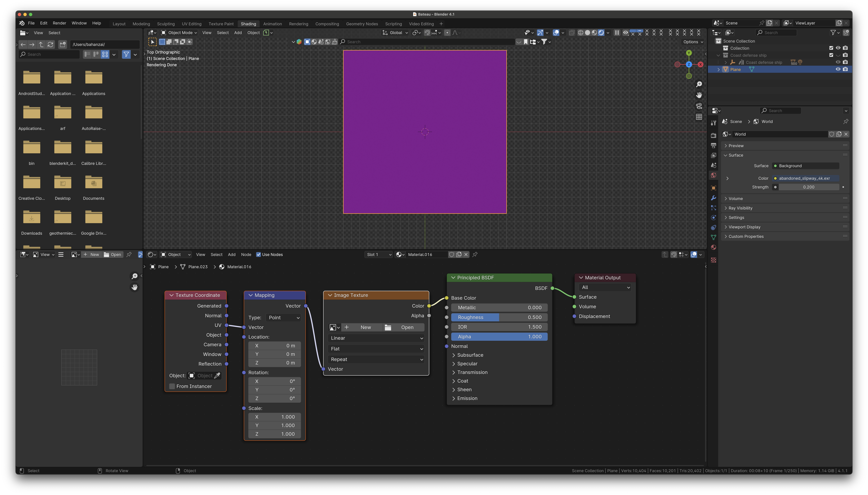Toggle X-ray mode in viewport header
Viewport: 868px width, 495px height.
click(x=572, y=33)
